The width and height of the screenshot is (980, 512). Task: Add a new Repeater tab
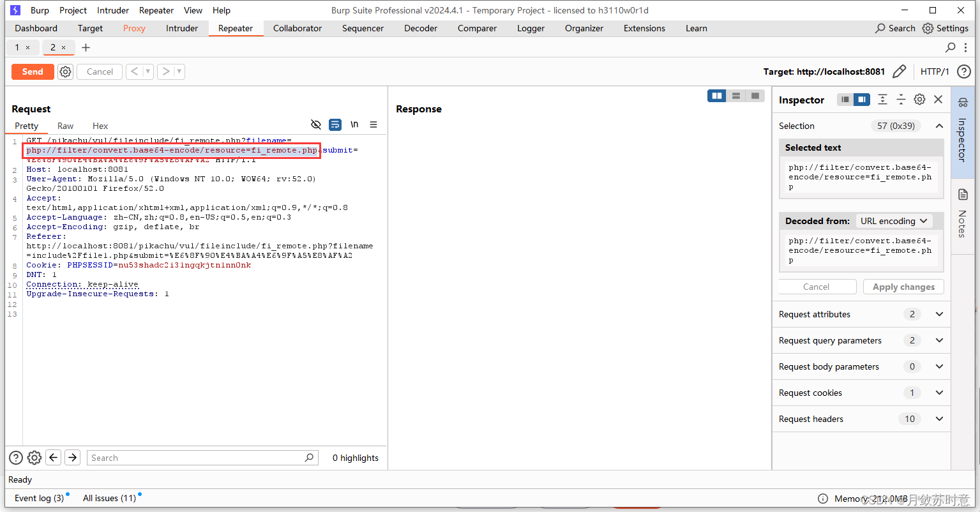(x=86, y=47)
